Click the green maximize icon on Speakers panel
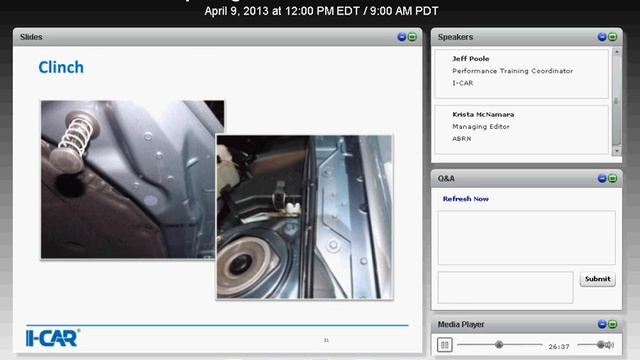This screenshot has height=360, width=640. click(x=613, y=37)
